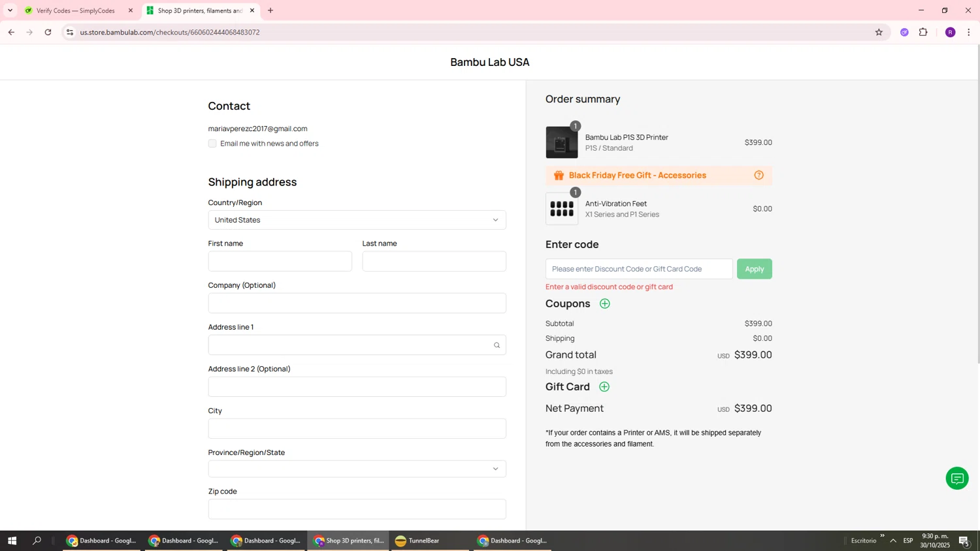Open the live chat widget
980x551 pixels.
[x=957, y=479]
